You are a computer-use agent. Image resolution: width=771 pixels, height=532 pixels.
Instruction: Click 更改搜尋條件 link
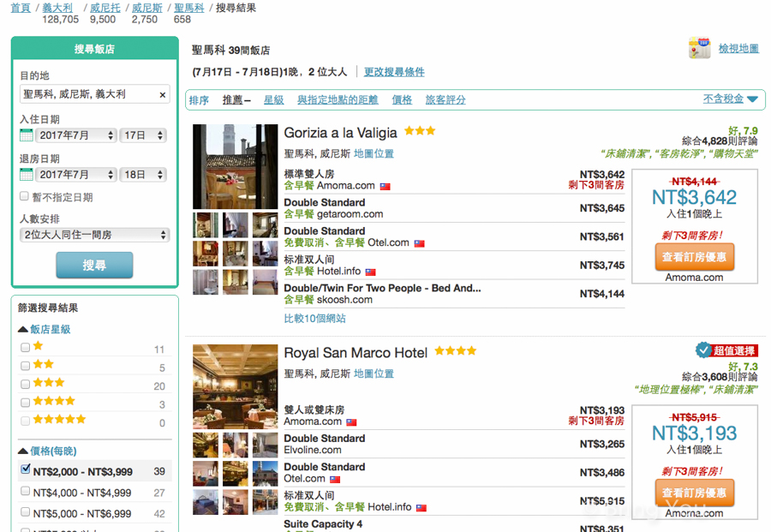(x=394, y=72)
